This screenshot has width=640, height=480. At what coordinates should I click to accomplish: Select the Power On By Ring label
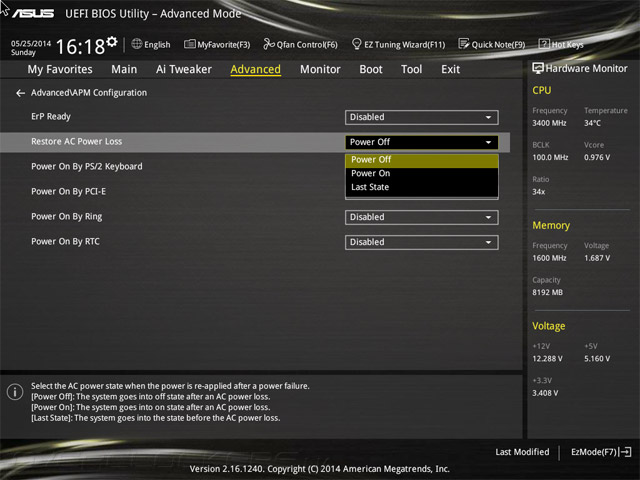pos(67,217)
